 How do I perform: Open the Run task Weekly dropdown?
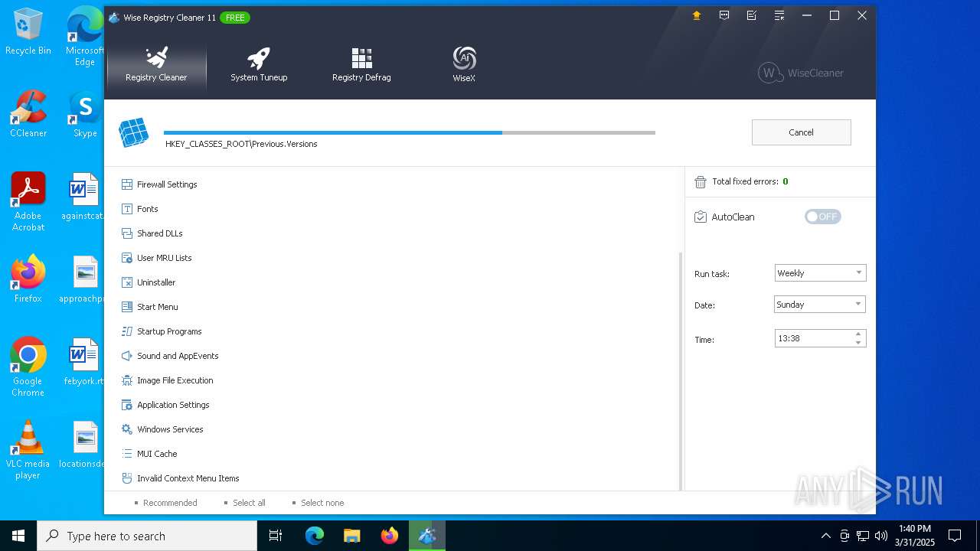pyautogui.click(x=820, y=273)
